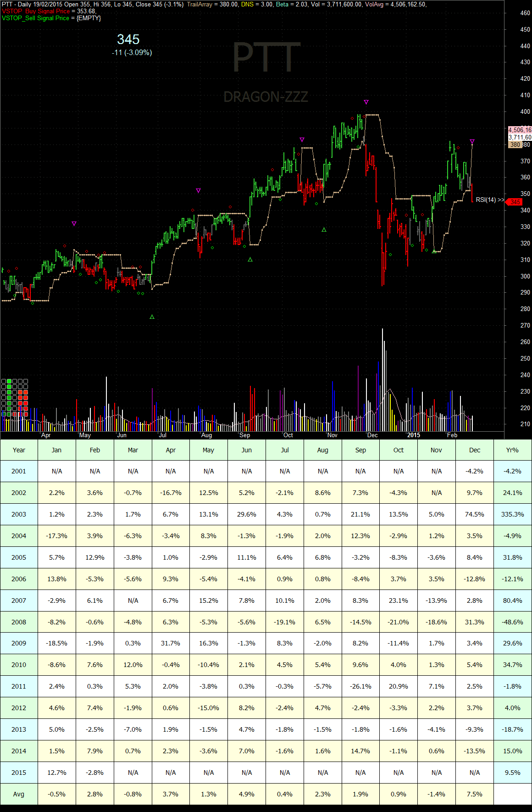Select the red 345 last-price label on the axis
Image resolution: width=532 pixels, height=812 pixels.
tap(514, 202)
